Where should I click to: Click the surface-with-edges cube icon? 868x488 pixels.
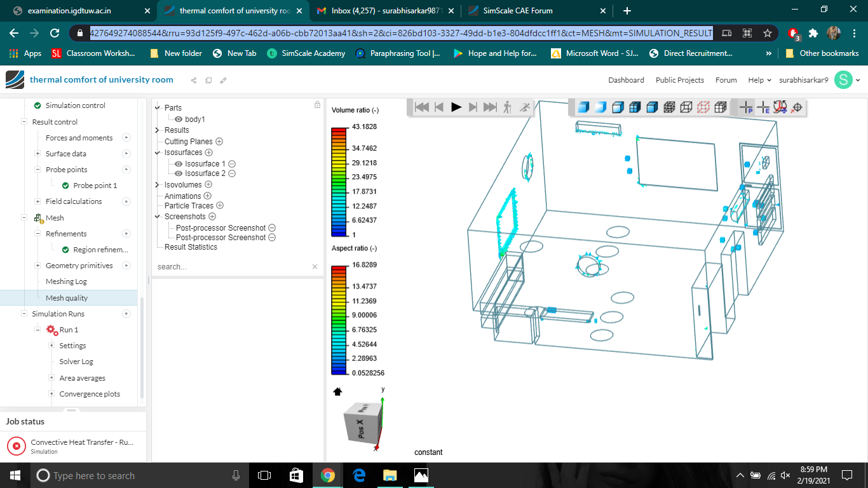(x=634, y=108)
